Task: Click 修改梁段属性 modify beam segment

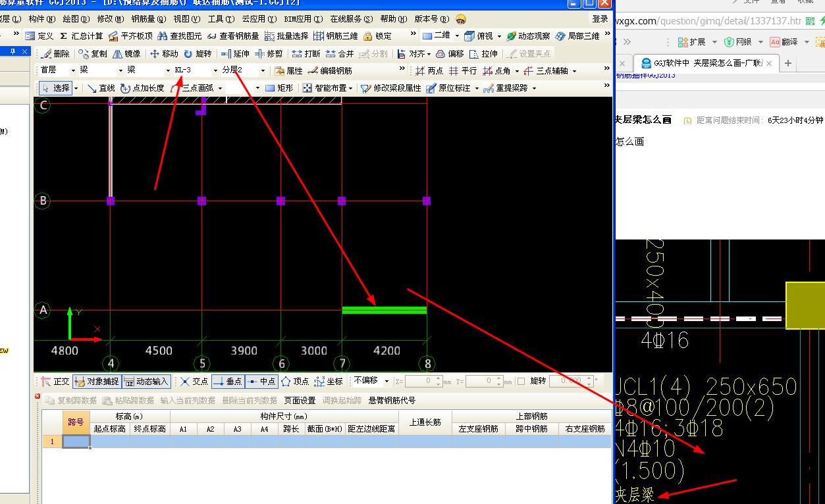Action: point(391,88)
